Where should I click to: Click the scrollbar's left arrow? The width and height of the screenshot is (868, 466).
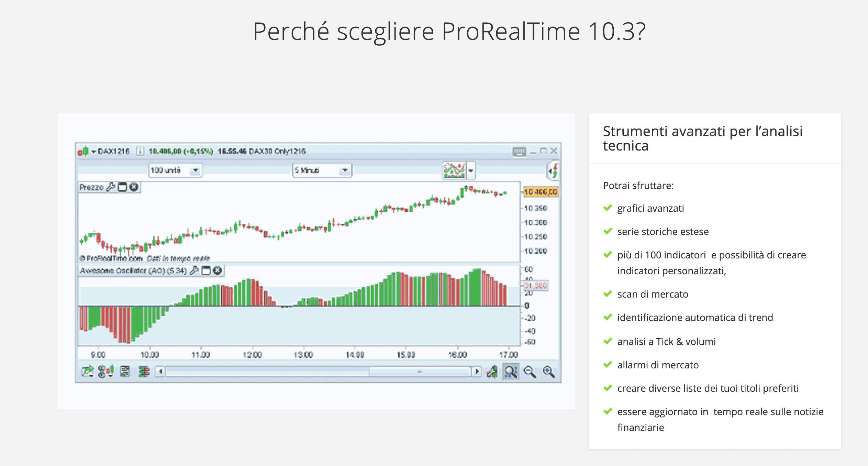(x=160, y=371)
